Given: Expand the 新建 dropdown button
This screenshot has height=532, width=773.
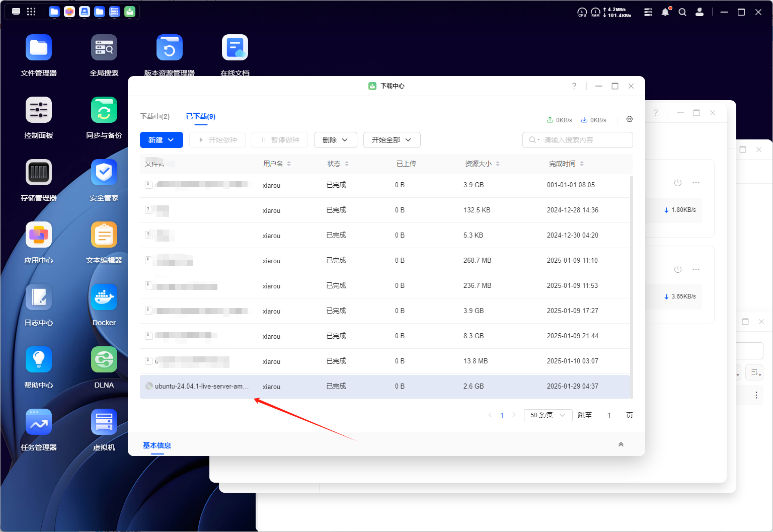Looking at the screenshot, I should click(x=161, y=140).
